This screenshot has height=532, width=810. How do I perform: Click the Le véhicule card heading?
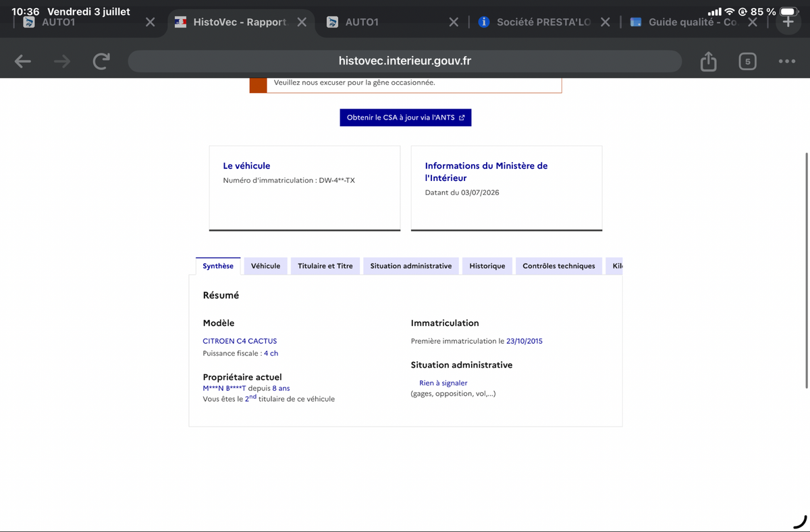coord(246,165)
